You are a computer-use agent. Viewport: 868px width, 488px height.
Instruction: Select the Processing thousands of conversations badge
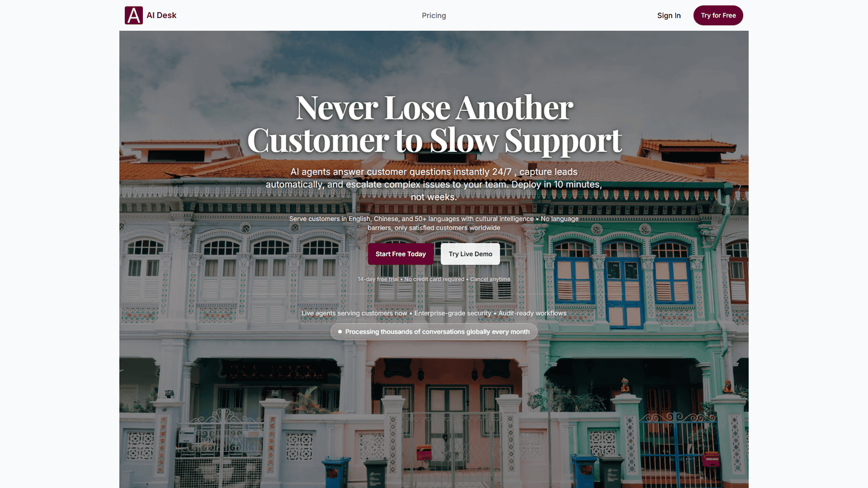tap(434, 332)
